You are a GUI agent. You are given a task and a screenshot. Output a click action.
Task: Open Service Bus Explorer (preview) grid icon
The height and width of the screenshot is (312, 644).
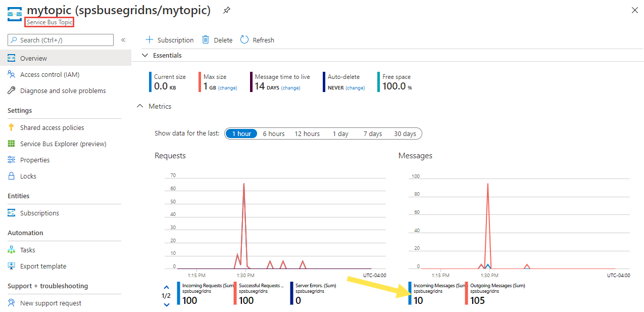(x=11, y=144)
